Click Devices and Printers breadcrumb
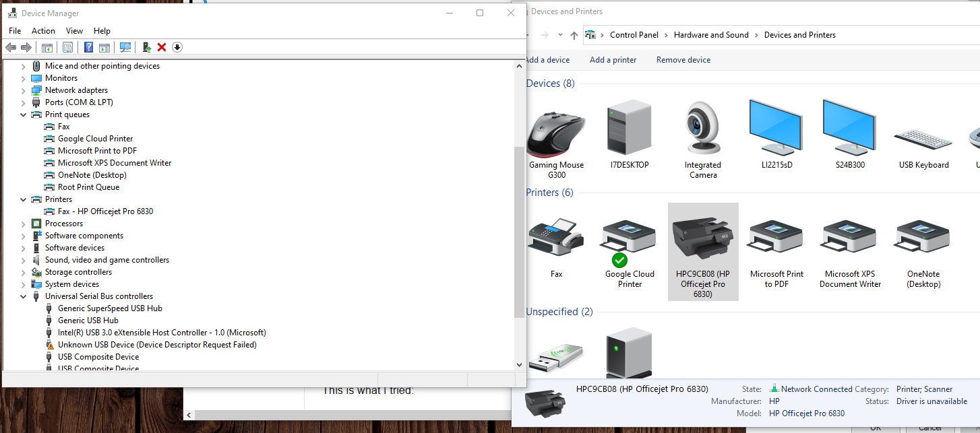Viewport: 980px width, 433px height. pos(799,35)
